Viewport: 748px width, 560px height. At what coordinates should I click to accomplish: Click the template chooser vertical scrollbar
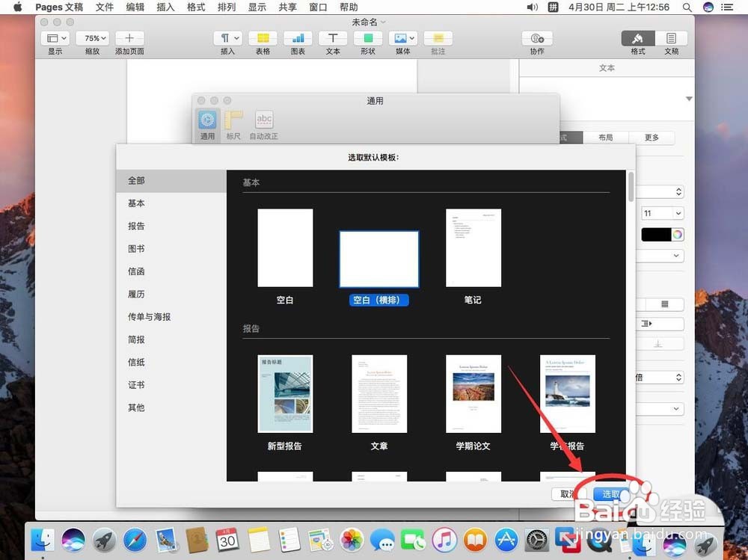pos(631,187)
